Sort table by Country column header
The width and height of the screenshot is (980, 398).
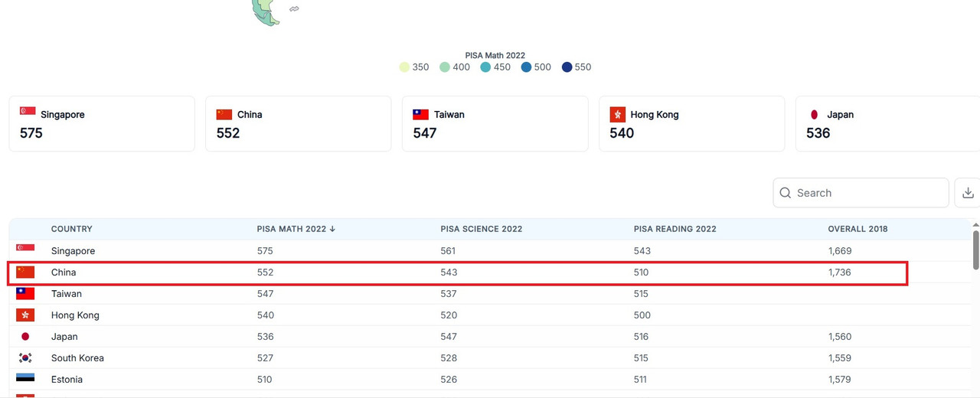point(72,229)
